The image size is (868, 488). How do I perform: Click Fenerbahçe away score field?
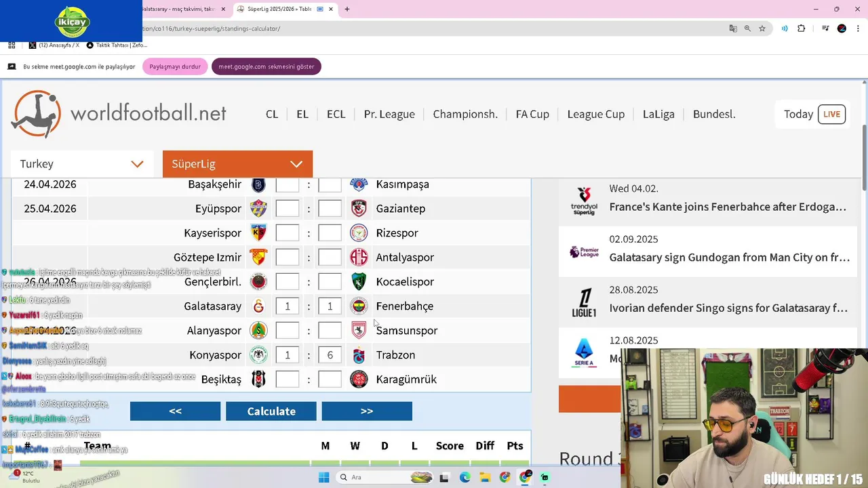[x=330, y=306]
